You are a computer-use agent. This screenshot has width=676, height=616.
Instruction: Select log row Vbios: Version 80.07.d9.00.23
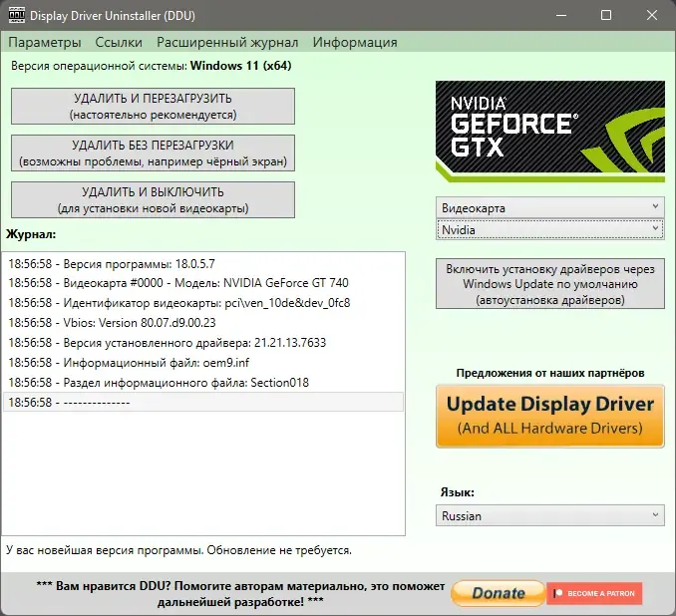pyautogui.click(x=203, y=323)
